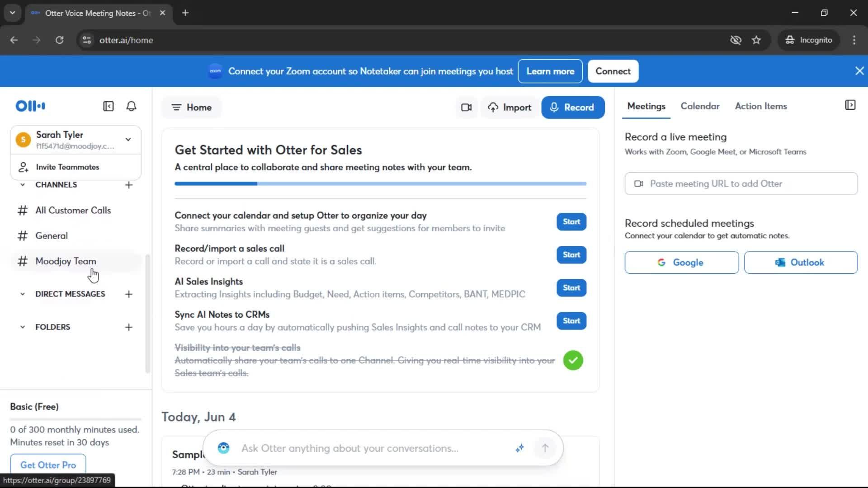Start a new direct message plus icon
The width and height of the screenshot is (868, 488).
click(x=129, y=294)
